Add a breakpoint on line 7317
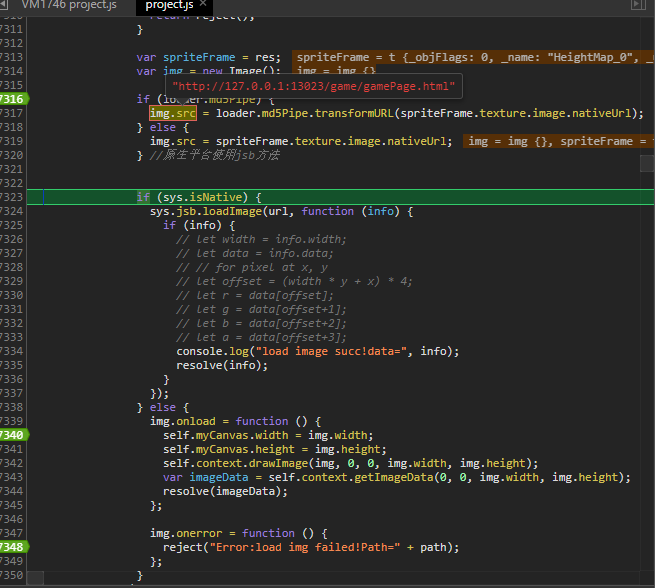Image resolution: width=655 pixels, height=588 pixels. point(12,113)
